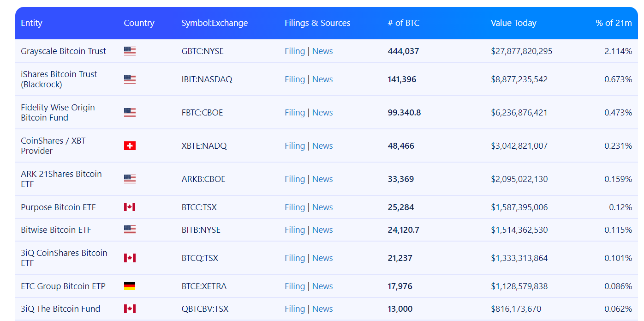Image resolution: width=644 pixels, height=321 pixels.
Task: Click the Canadian flag for Purpose Bitcoin ETF
Action: pos(130,207)
